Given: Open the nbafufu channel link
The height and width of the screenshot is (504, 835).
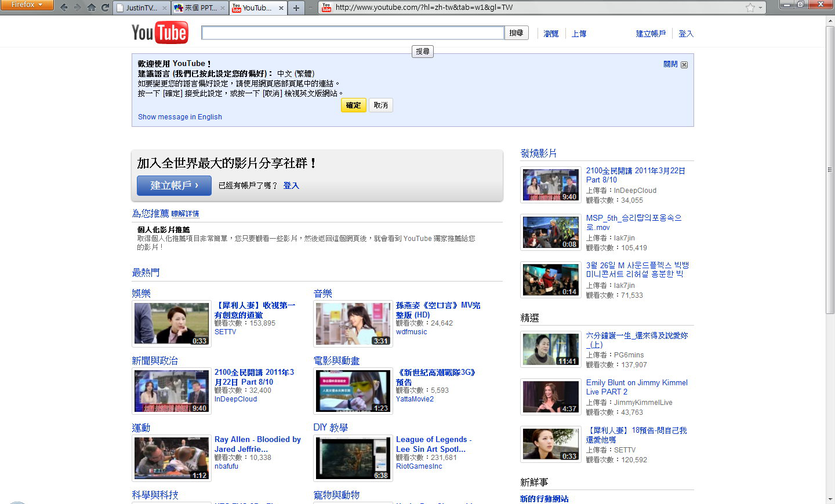Looking at the screenshot, I should 226,466.
